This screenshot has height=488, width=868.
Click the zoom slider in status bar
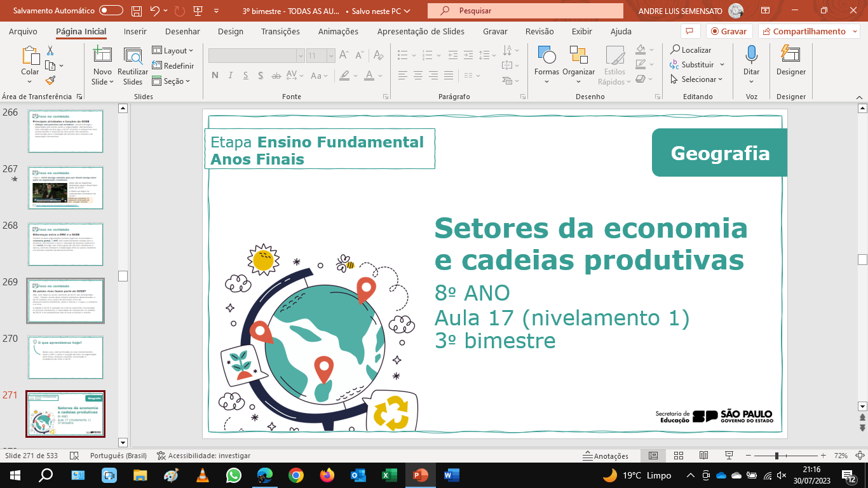click(x=785, y=456)
